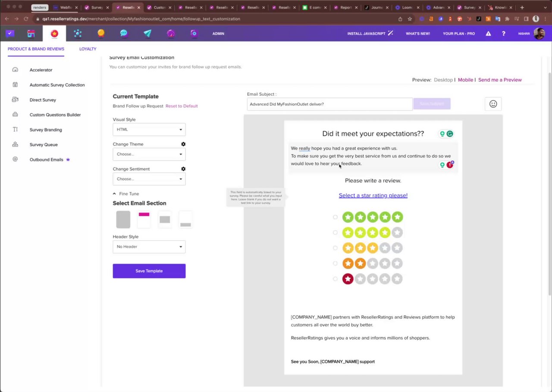The image size is (552, 392).
Task: Select the three-star rating radio button
Action: point(335,248)
